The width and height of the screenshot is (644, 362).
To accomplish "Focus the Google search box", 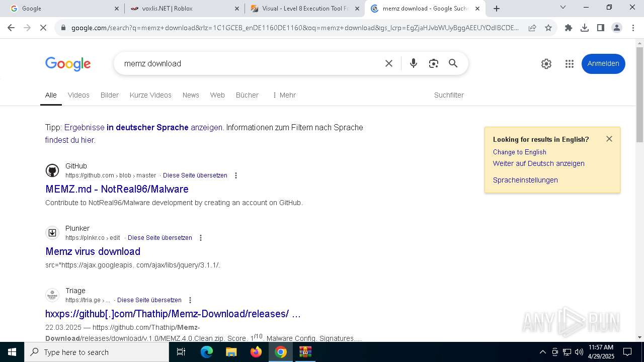I will point(249,63).
